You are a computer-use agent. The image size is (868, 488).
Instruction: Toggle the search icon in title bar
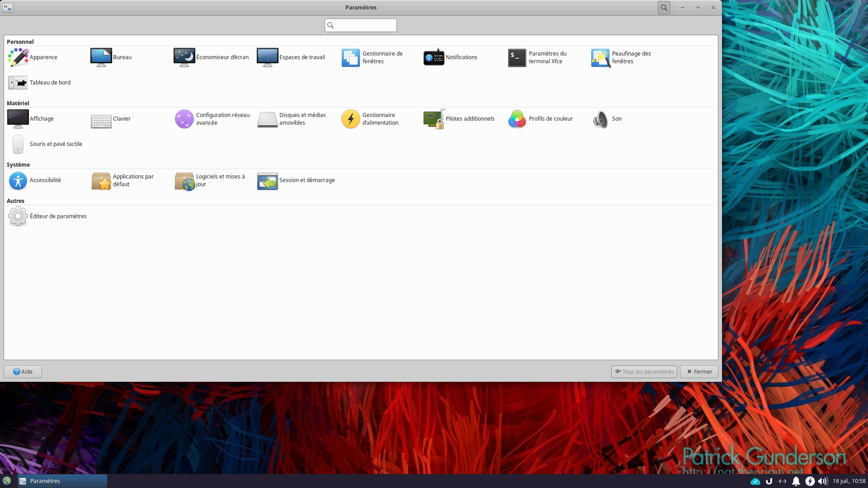coord(664,8)
